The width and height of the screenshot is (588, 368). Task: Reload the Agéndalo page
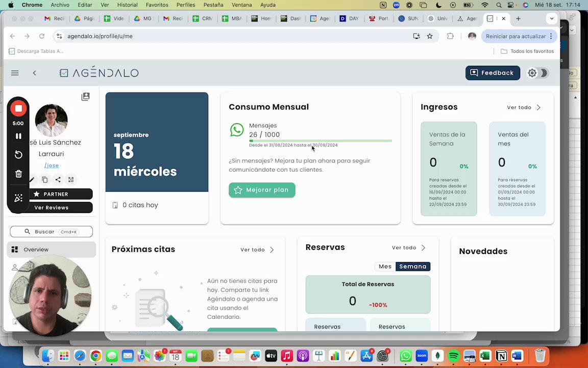[42, 36]
